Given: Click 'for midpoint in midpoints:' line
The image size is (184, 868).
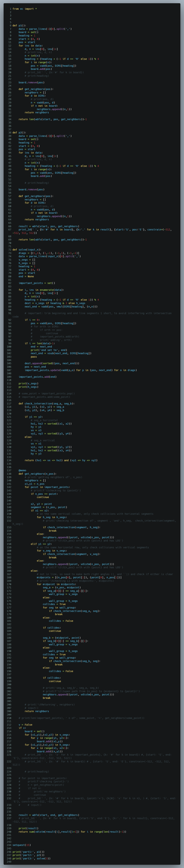Looking at the screenshot, I should click(56, 584).
